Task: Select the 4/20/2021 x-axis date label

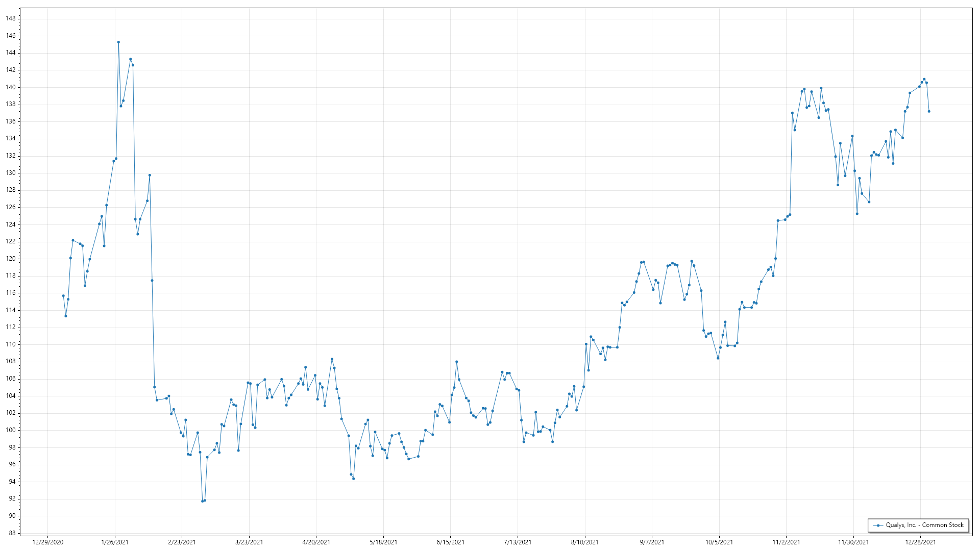Action: coord(316,542)
